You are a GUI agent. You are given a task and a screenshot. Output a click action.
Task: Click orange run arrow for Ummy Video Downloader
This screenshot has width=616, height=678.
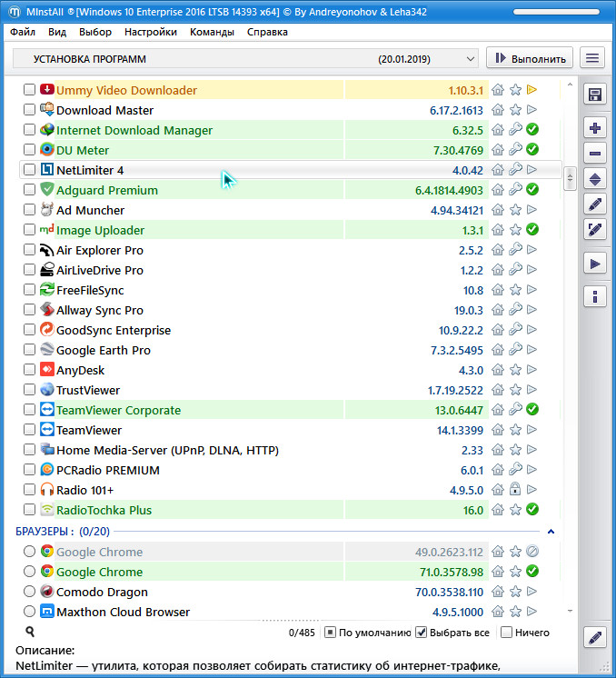click(532, 89)
